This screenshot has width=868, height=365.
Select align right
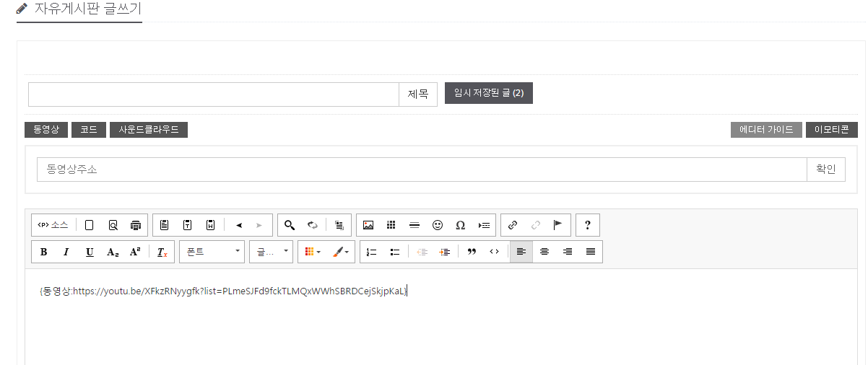(x=568, y=252)
